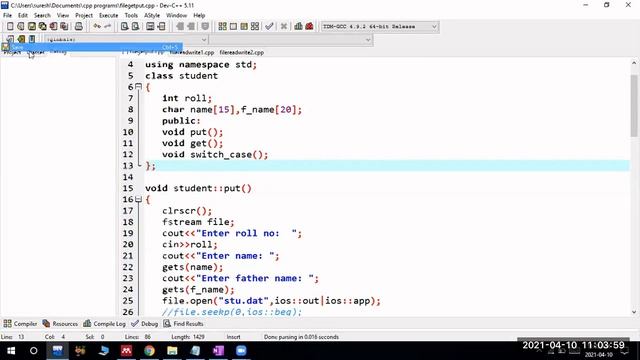Click the Save file toolbar icon

click(x=32, y=27)
